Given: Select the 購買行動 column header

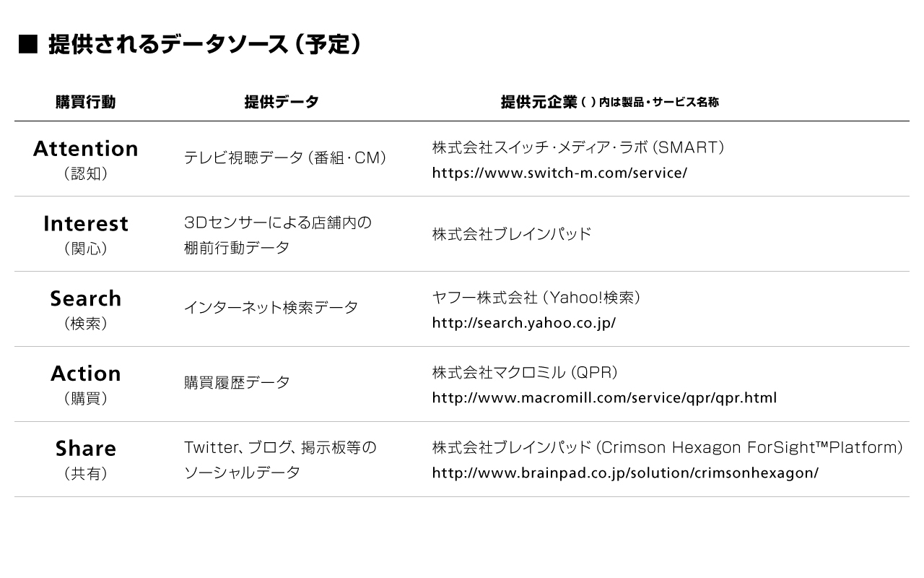Looking at the screenshot, I should tap(85, 102).
